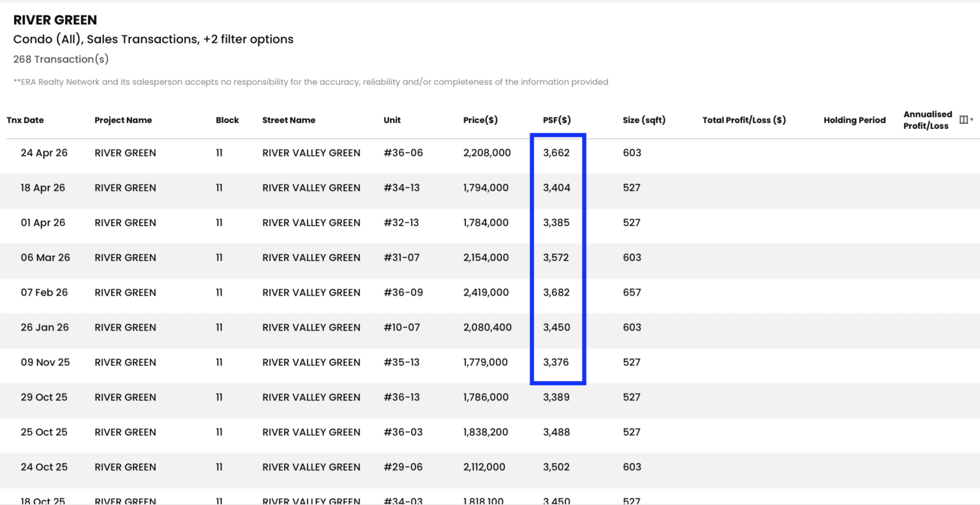Screen dimensions: 980x505
Task: Click unit #36-06 cell
Action: pyautogui.click(x=403, y=153)
